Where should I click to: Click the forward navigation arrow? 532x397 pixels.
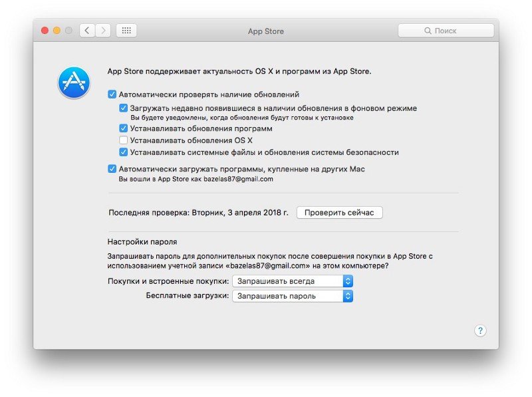103,31
